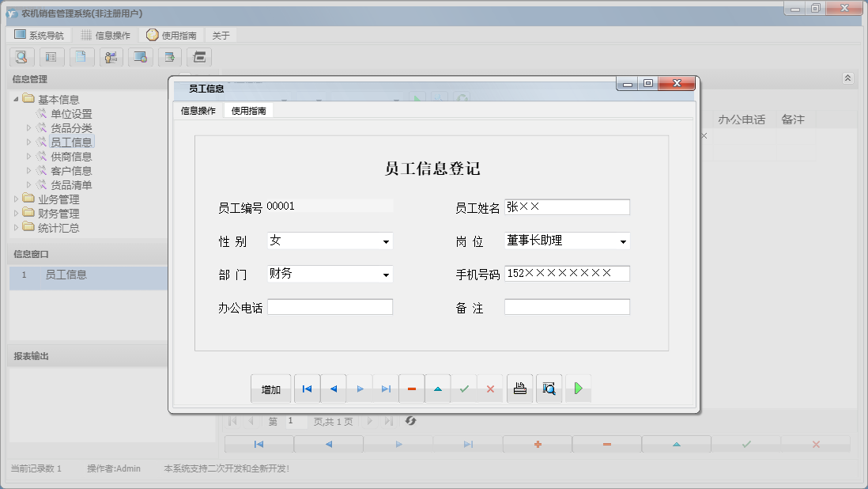
Task: Open the 性别 gender dropdown
Action: click(387, 241)
